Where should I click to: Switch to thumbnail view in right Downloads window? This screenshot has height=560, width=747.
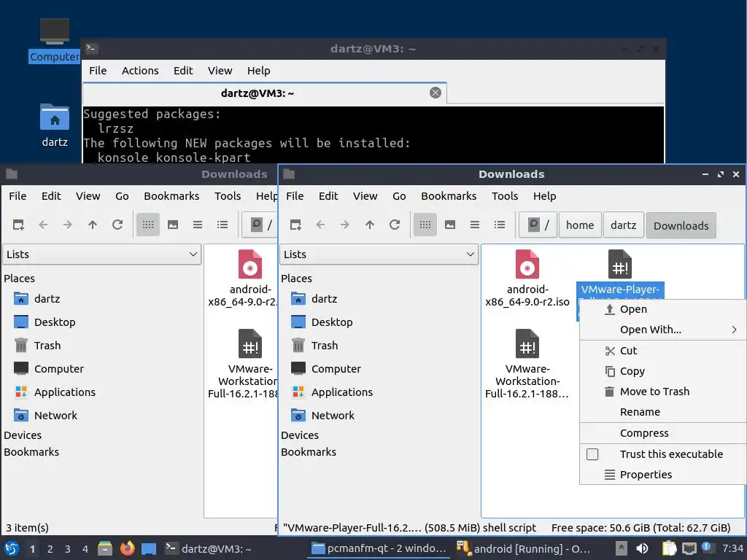point(449,225)
